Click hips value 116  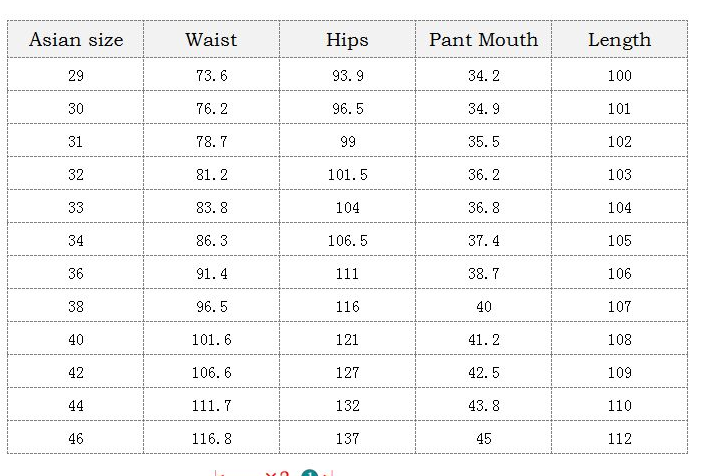[347, 307]
